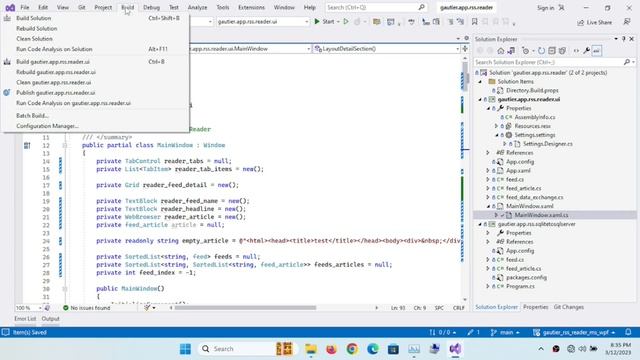
Task: Open the Start button dropdown arrow
Action: (x=338, y=22)
